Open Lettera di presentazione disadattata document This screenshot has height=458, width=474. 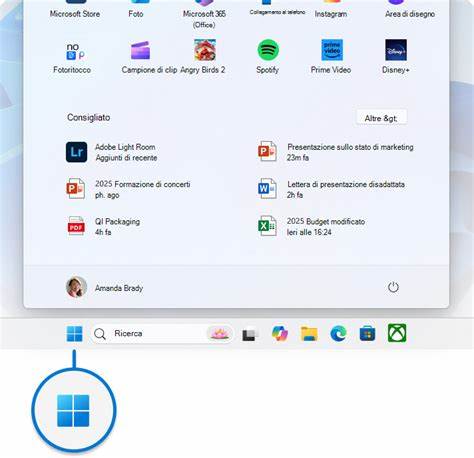(x=332, y=189)
